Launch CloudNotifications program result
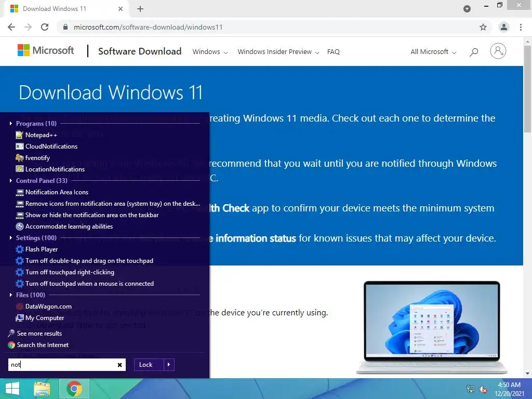 pos(47,146)
